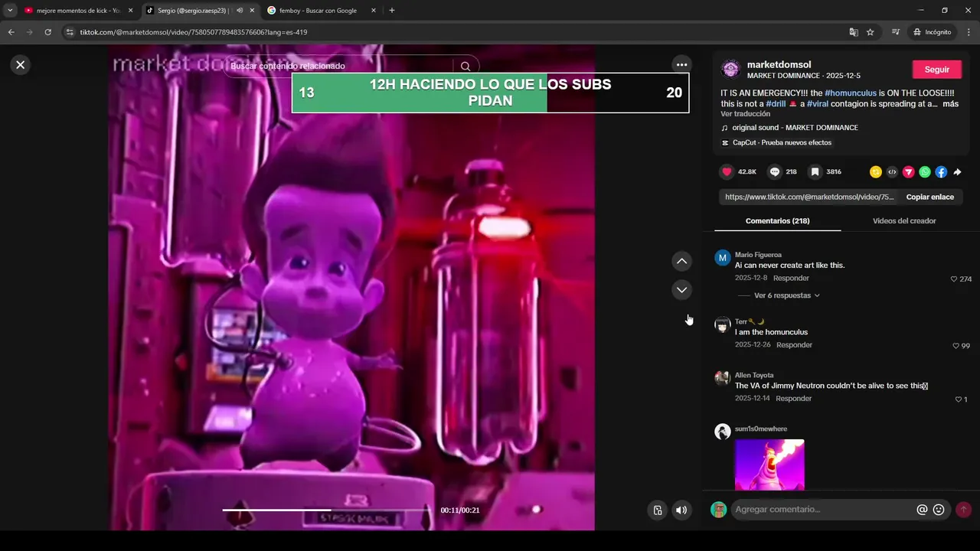Get the embed code with the embed icon
This screenshot has height=551, width=980.
(892, 172)
